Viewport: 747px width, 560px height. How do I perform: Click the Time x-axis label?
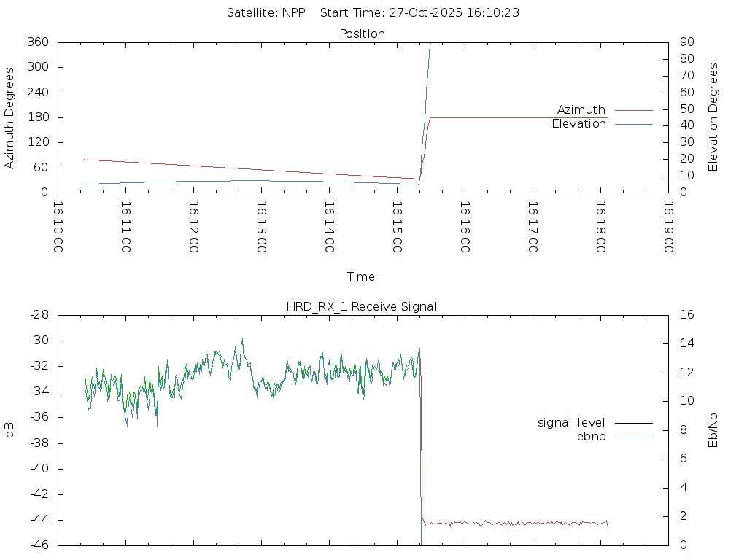pos(361,277)
